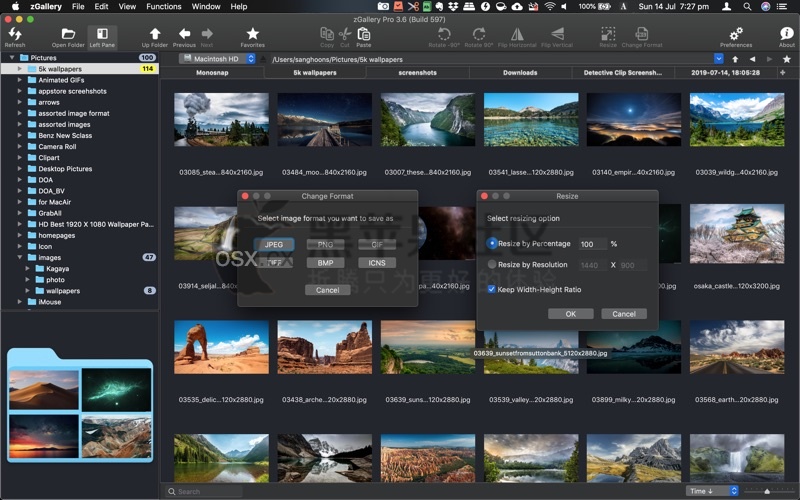Open the Window menu
800x500 pixels.
coord(206,7)
